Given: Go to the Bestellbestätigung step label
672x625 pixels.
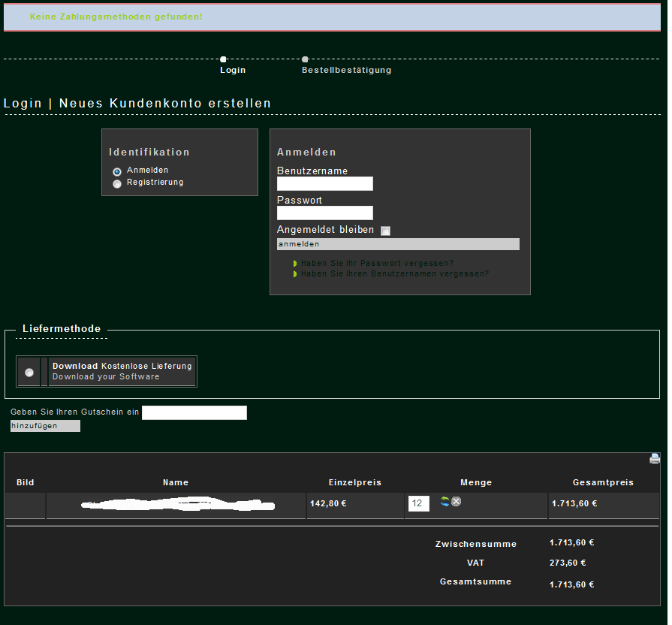Looking at the screenshot, I should [x=346, y=71].
